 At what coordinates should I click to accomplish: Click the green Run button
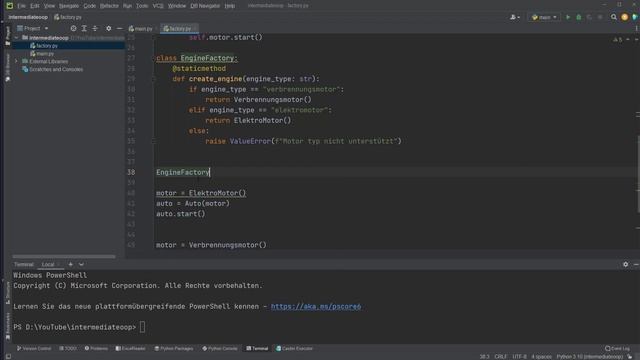568,17
